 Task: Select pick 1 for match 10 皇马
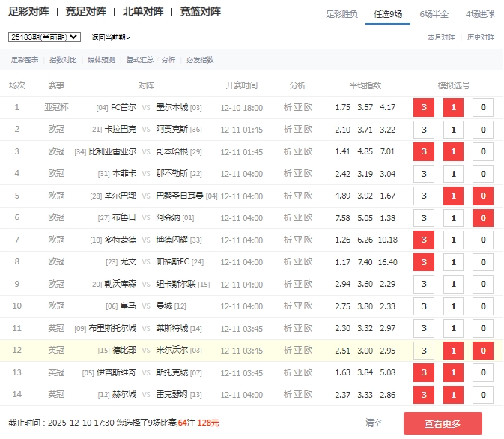pyautogui.click(x=453, y=306)
